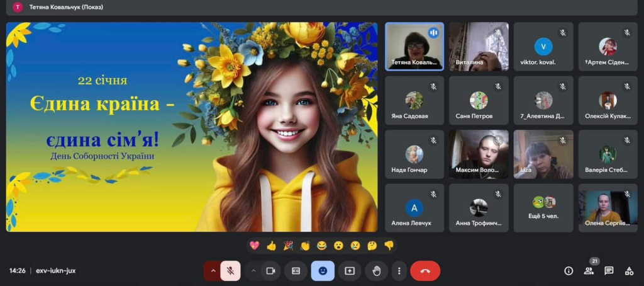Raise your hand in the meeting
644x286 pixels.
pos(377,271)
